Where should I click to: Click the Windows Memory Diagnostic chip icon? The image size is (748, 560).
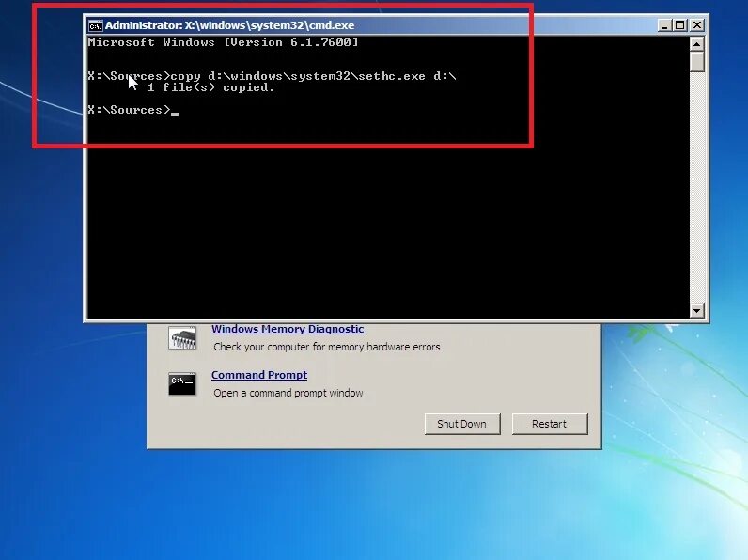coord(182,338)
